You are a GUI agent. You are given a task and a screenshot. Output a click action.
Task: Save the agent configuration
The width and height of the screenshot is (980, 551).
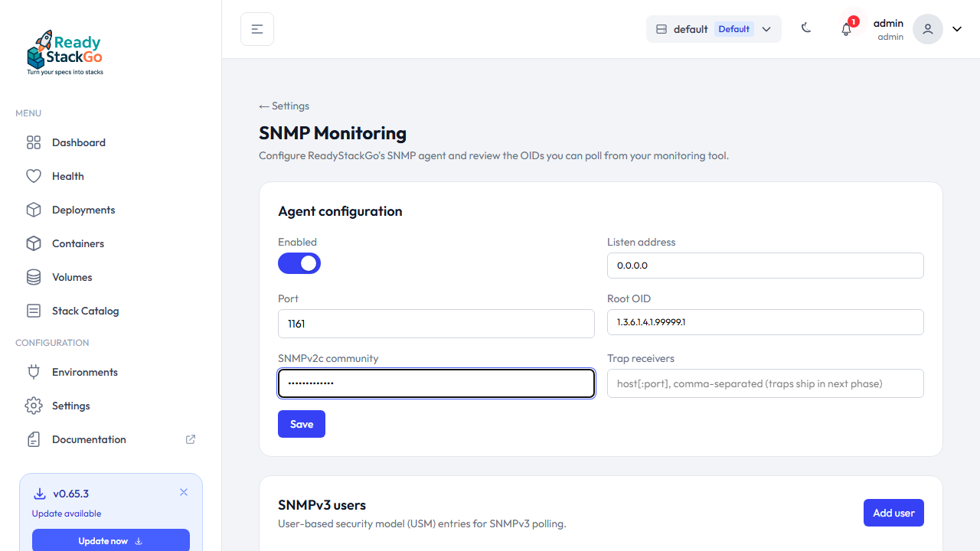[302, 424]
